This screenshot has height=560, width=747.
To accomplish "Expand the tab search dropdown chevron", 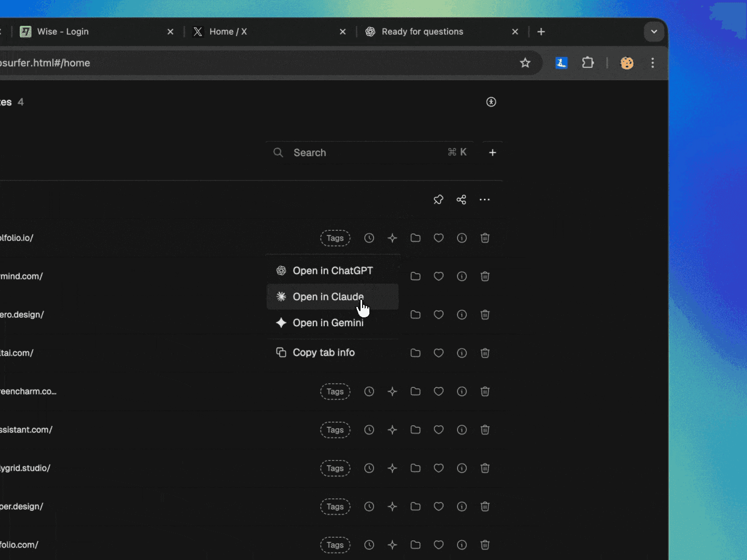I will (x=654, y=32).
